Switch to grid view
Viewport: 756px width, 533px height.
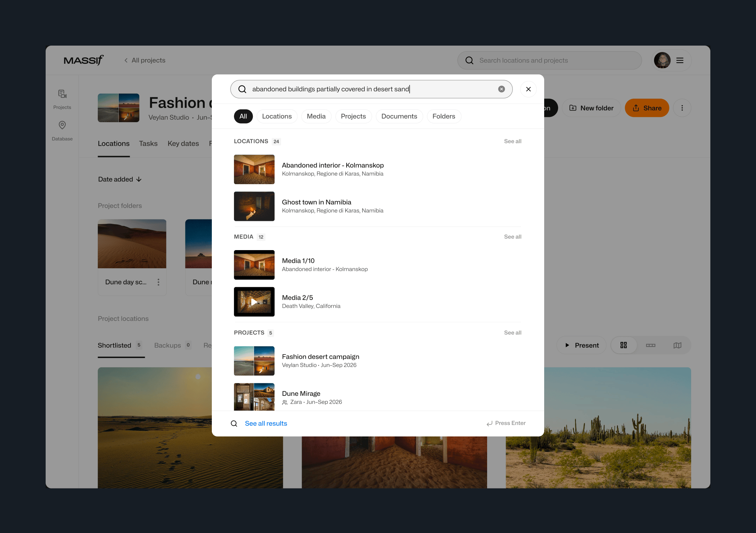click(x=623, y=345)
